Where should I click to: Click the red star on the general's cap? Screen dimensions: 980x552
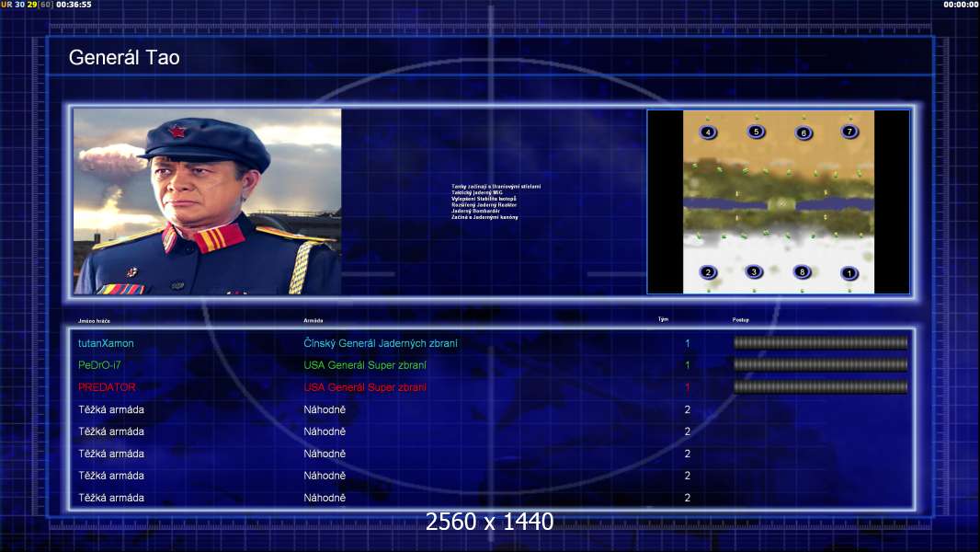pos(177,132)
